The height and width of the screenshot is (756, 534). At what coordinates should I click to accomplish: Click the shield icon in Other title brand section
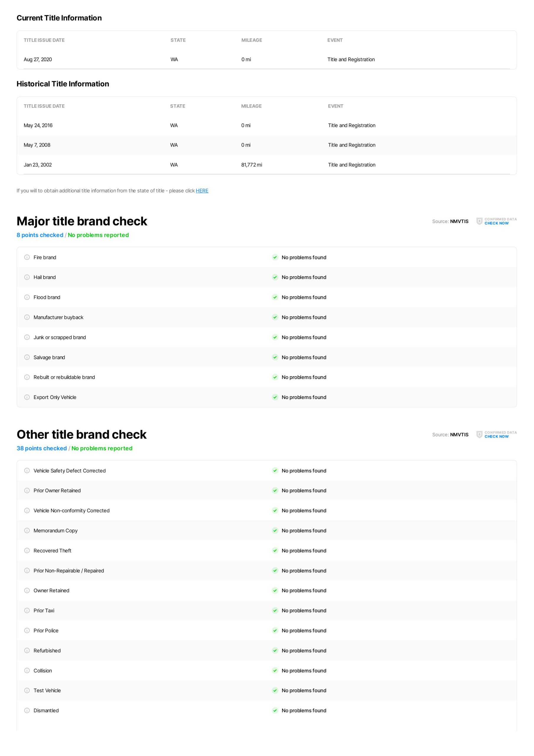(x=479, y=435)
